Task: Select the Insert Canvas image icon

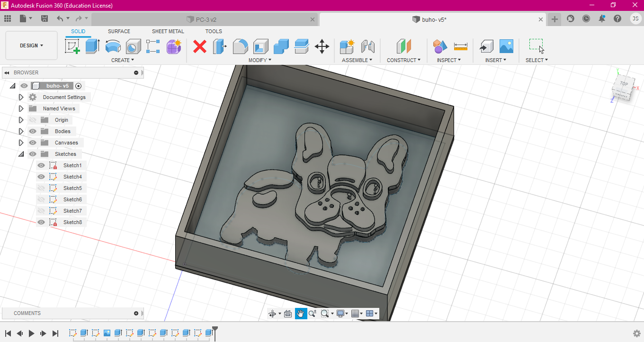Action: 506,46
